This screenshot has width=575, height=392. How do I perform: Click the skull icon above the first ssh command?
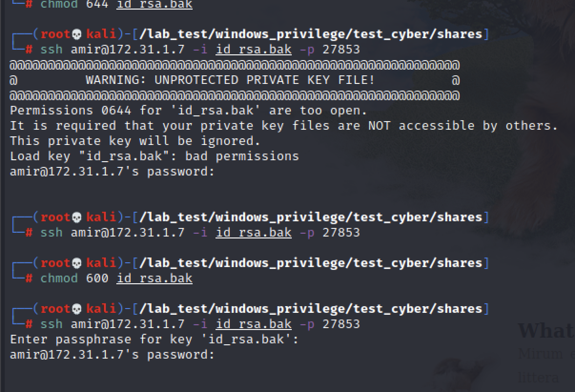[x=76, y=34]
